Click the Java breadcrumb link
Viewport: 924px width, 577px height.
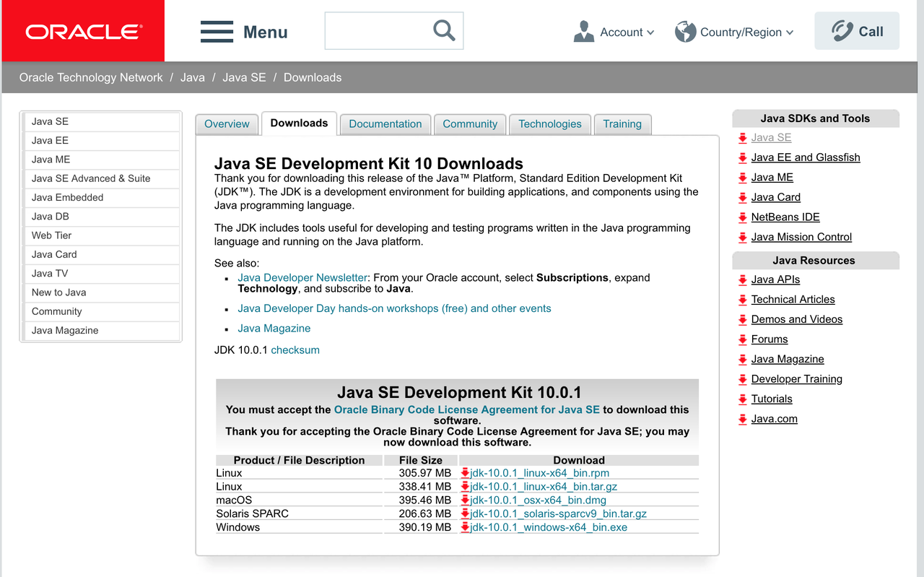(192, 77)
